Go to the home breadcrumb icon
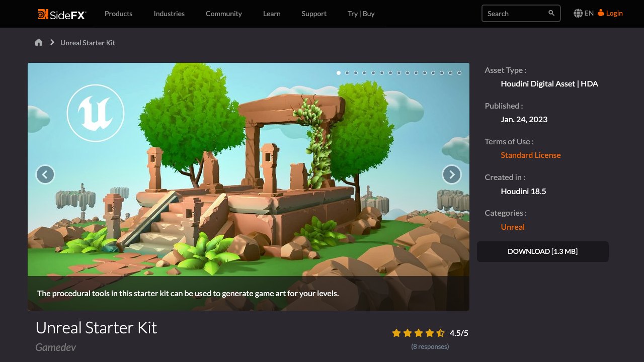This screenshot has width=644, height=362. tap(39, 42)
